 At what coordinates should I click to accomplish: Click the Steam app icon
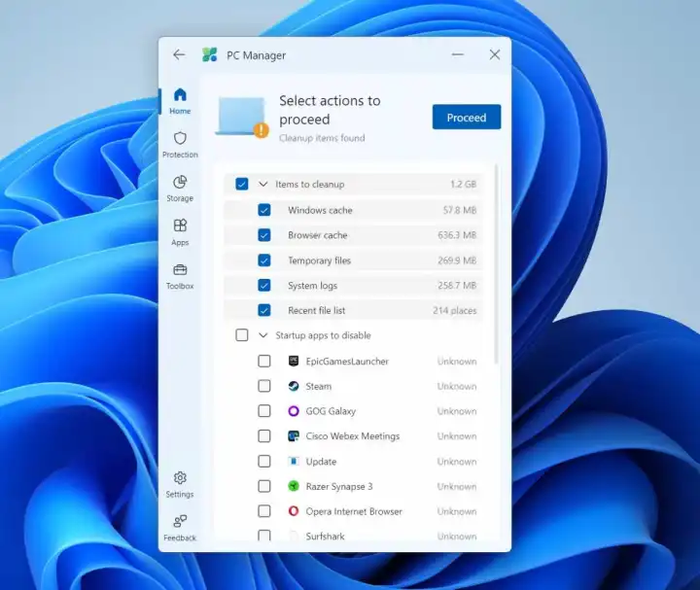pyautogui.click(x=294, y=386)
